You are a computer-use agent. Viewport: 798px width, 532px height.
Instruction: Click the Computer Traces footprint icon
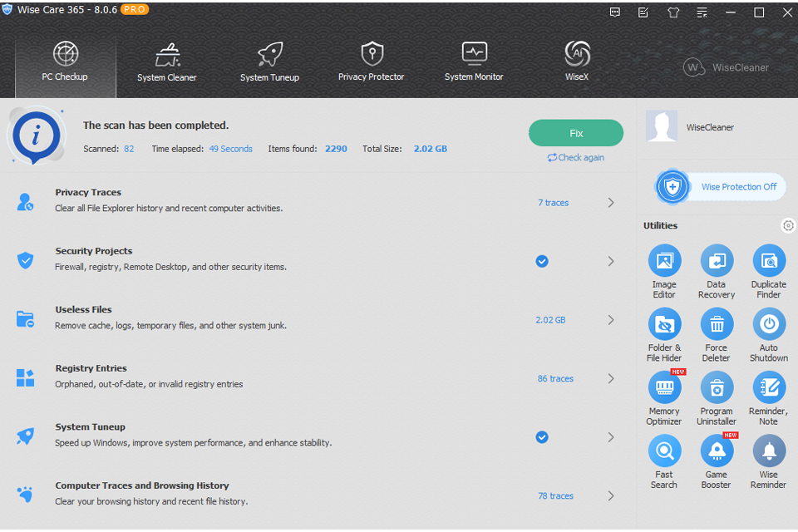[25, 494]
